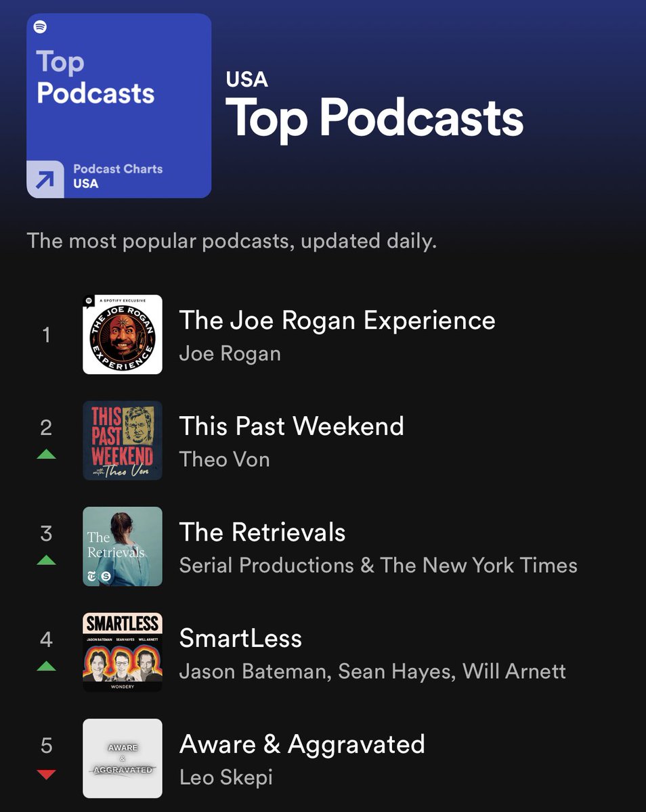Select This Past Weekend title
This screenshot has width=646, height=812.
291,426
